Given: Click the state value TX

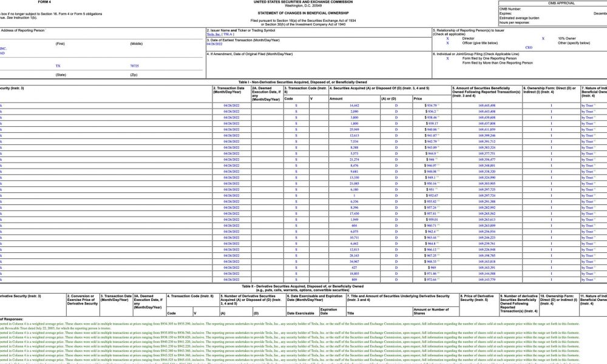Looking at the screenshot, I should 58,66.
